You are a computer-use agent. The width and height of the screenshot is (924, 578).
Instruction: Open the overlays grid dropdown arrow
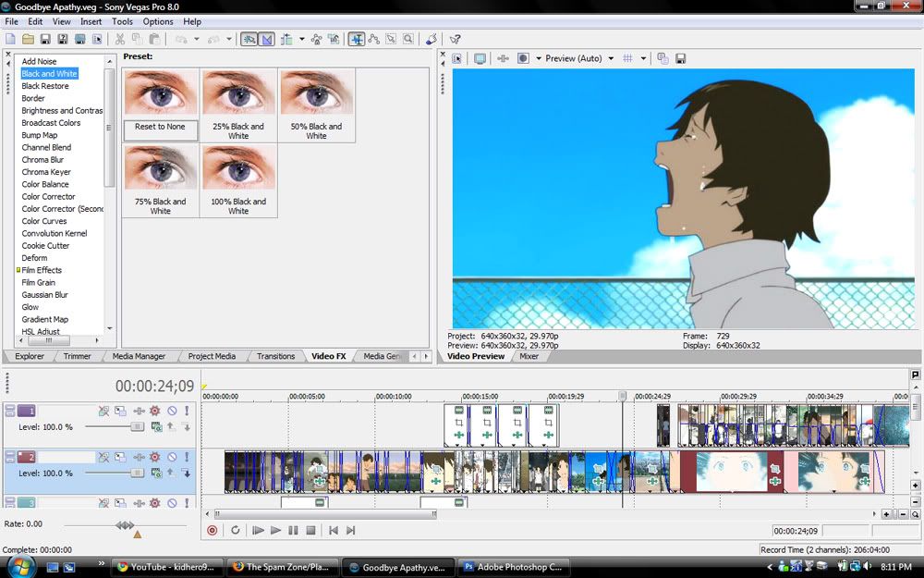pos(643,58)
